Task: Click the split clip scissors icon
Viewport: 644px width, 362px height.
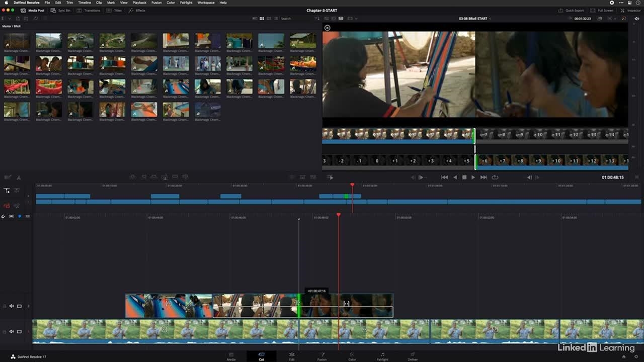Action: point(19,177)
